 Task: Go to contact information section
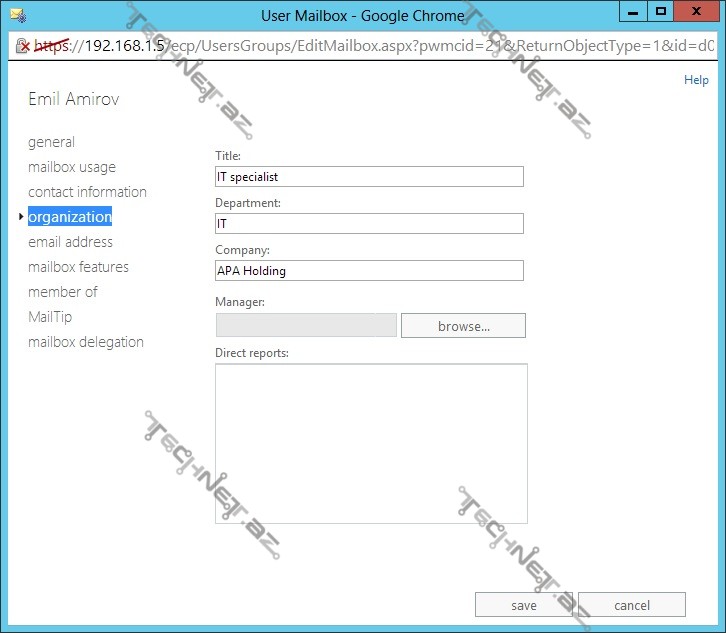(x=87, y=192)
